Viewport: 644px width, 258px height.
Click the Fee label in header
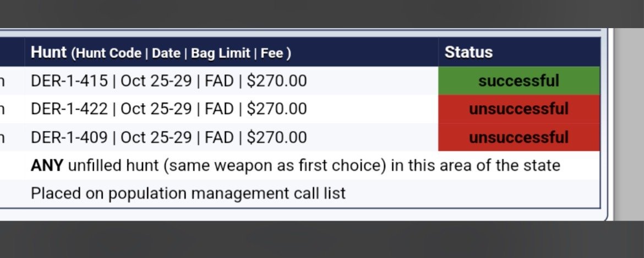coord(271,53)
